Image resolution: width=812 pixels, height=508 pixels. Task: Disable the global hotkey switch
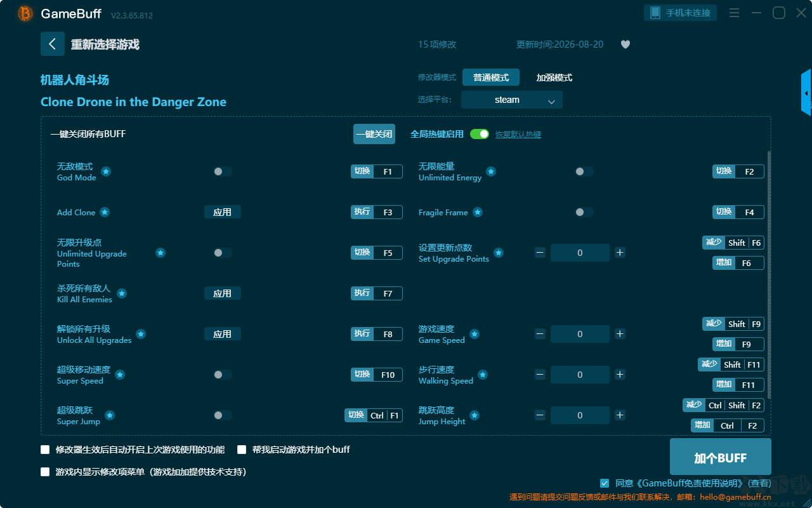480,134
